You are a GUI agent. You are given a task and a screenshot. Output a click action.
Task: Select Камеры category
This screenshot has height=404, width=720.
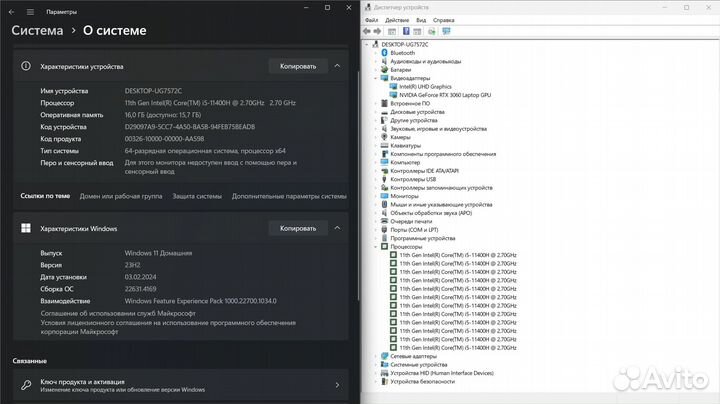(x=400, y=137)
